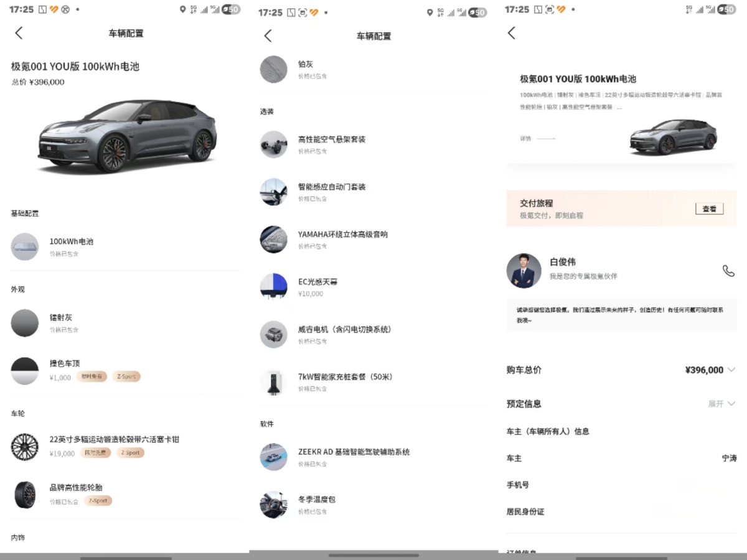Toggle the 冬季温度包 software option
Image resolution: width=747 pixels, height=560 pixels.
[x=273, y=505]
